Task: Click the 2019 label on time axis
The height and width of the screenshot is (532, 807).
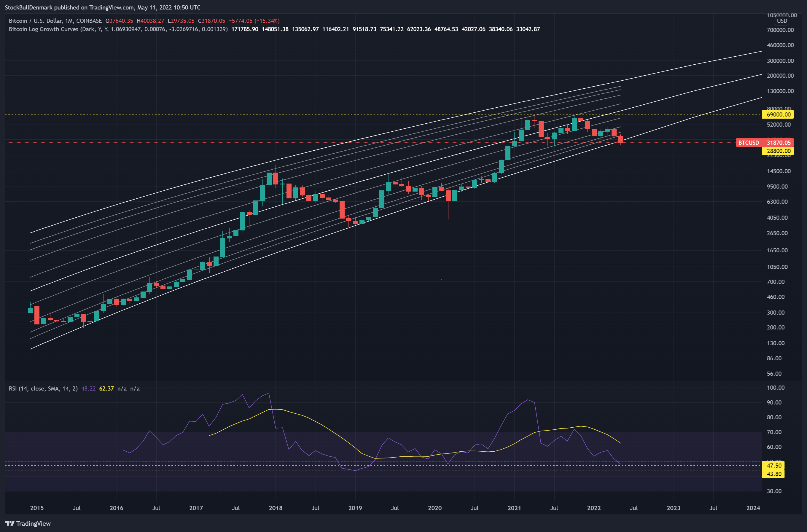Action: (x=355, y=508)
